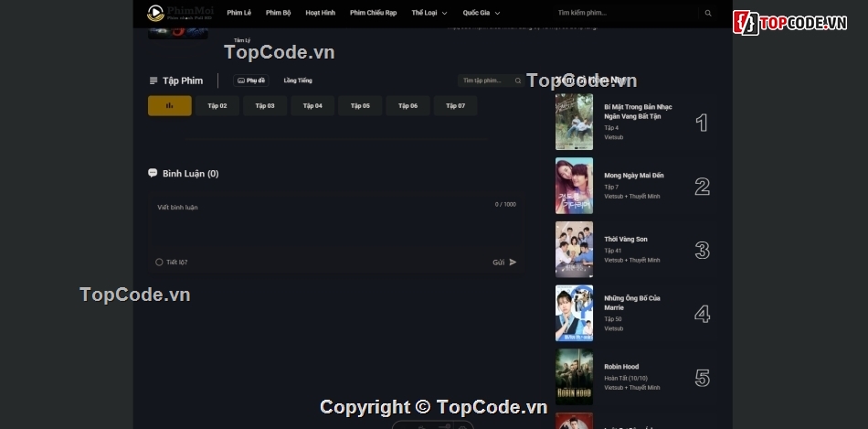This screenshot has width=868, height=429.
Task: Click the send arrow icon beside Gửi
Action: [x=513, y=263]
